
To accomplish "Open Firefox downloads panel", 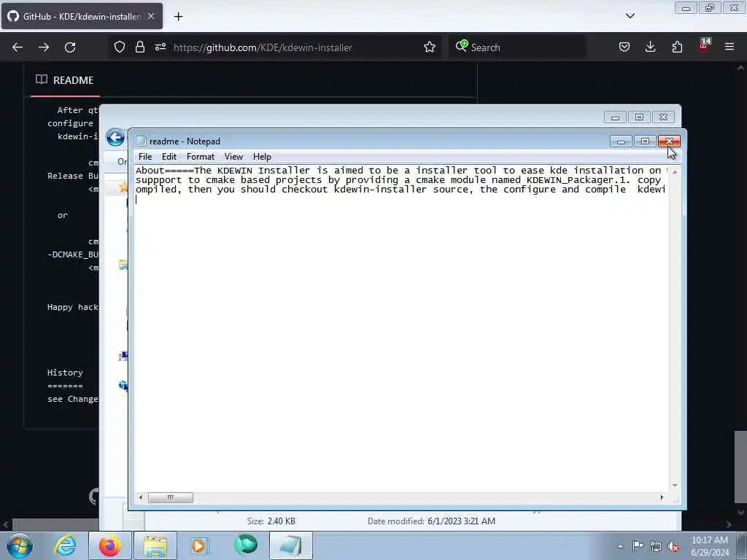I will coord(650,47).
